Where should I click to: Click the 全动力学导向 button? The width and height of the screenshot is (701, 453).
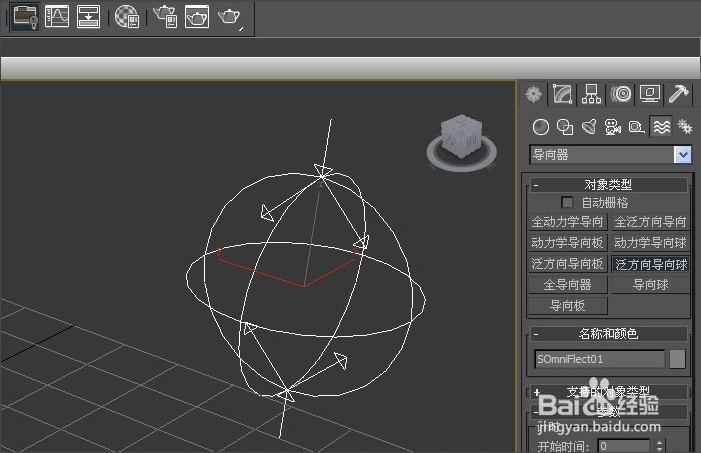(568, 222)
